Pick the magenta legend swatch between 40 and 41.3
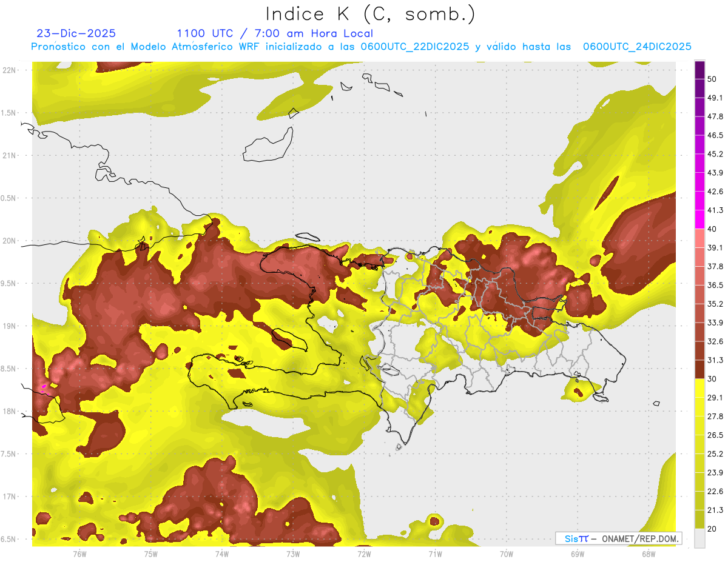Screen dimensions: 728x562 coord(700,219)
